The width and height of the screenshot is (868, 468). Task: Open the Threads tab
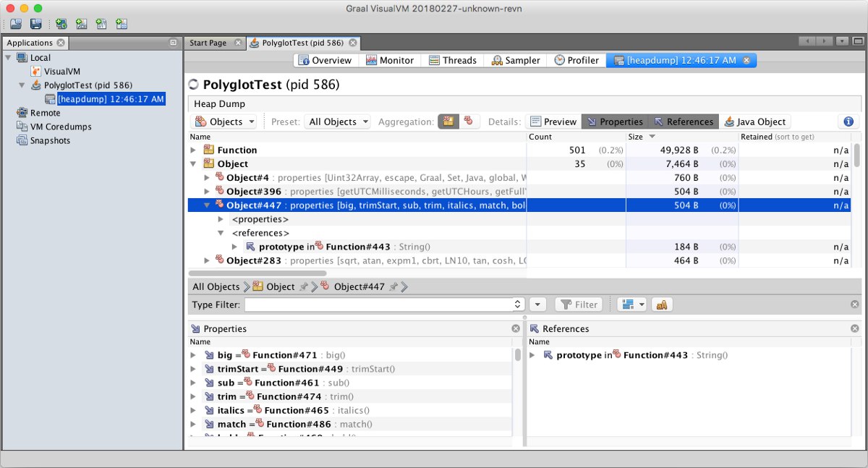click(452, 60)
